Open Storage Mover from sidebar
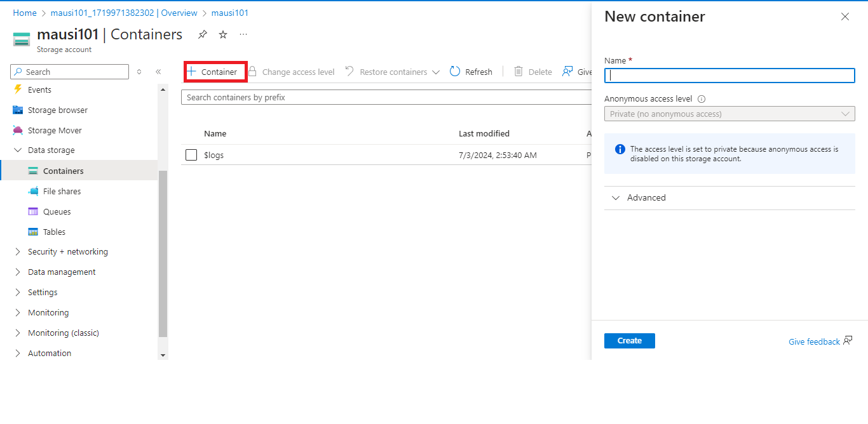The width and height of the screenshot is (868, 424). pyautogui.click(x=55, y=130)
